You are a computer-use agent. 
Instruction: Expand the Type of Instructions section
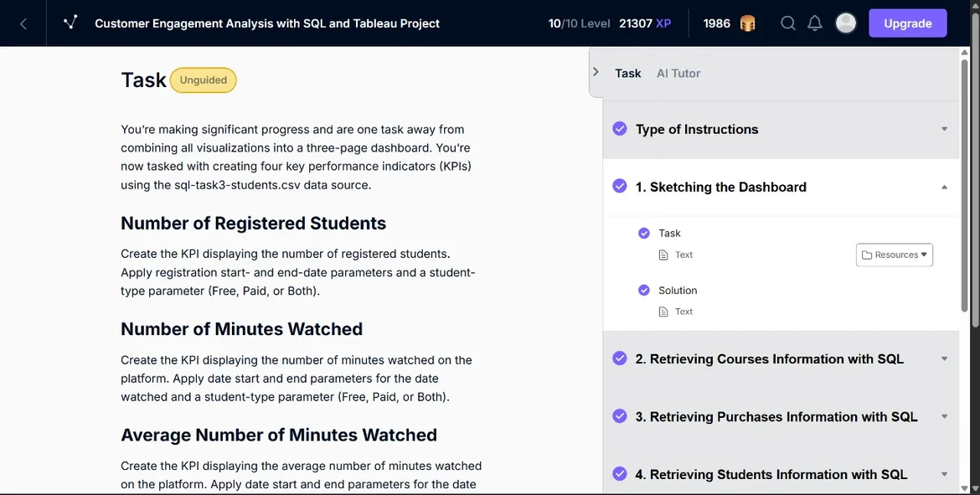(x=944, y=129)
